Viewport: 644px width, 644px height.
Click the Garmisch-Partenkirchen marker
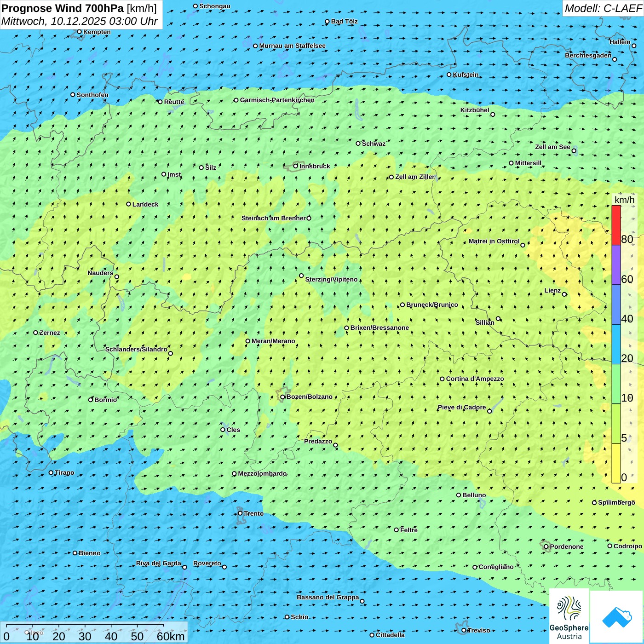pos(236,100)
